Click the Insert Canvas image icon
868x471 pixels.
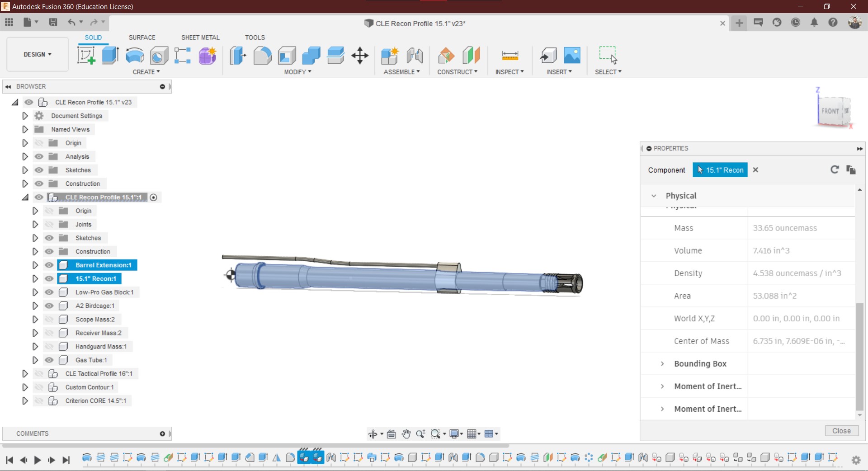point(572,56)
